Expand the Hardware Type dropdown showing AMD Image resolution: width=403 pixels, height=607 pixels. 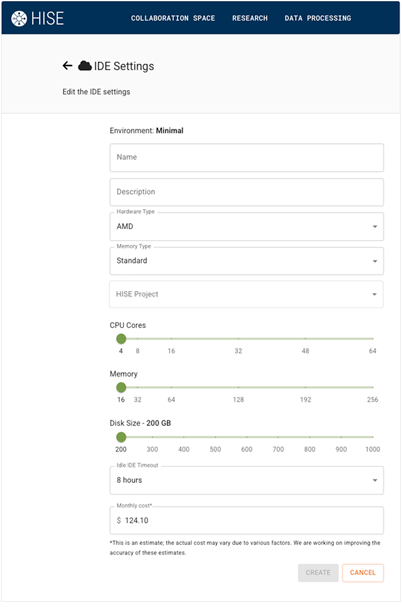(247, 226)
